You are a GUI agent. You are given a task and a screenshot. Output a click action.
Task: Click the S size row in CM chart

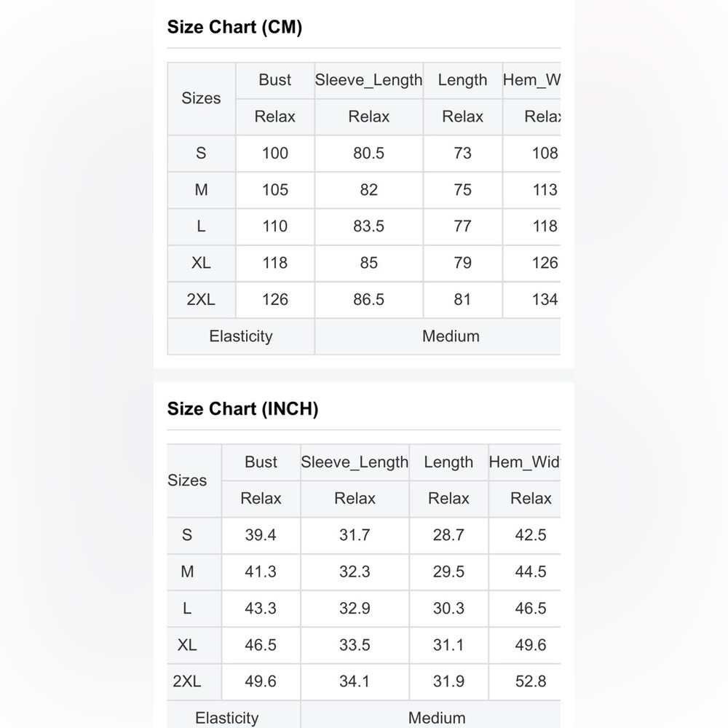coord(364,153)
